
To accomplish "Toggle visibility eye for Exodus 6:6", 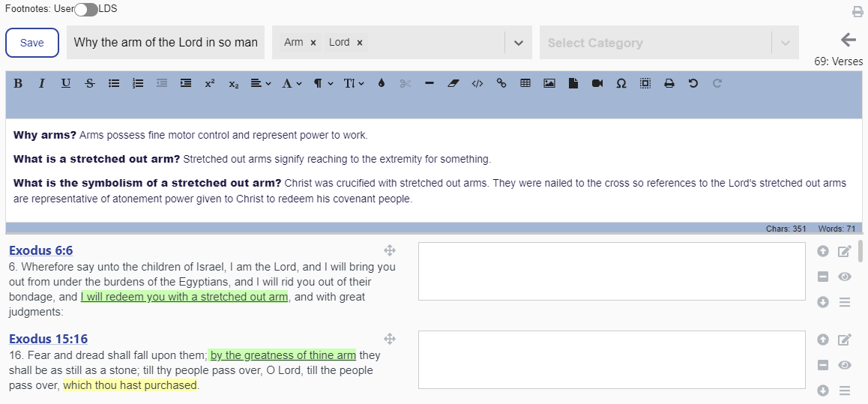I will tap(845, 277).
